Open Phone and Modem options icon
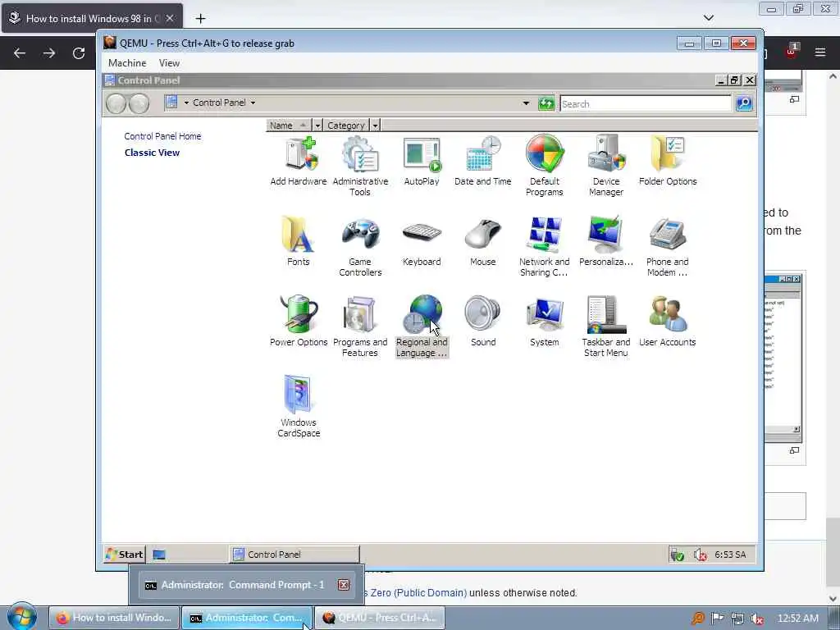This screenshot has height=630, width=840. 668,246
